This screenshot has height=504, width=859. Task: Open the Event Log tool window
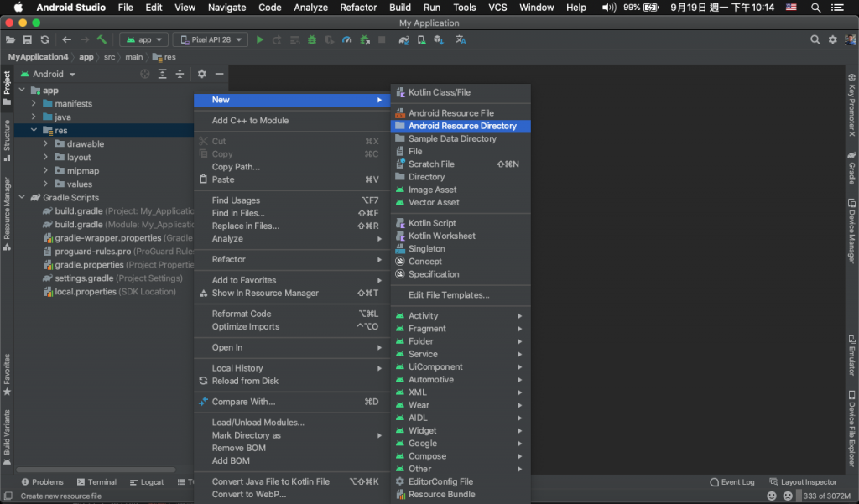tap(731, 482)
